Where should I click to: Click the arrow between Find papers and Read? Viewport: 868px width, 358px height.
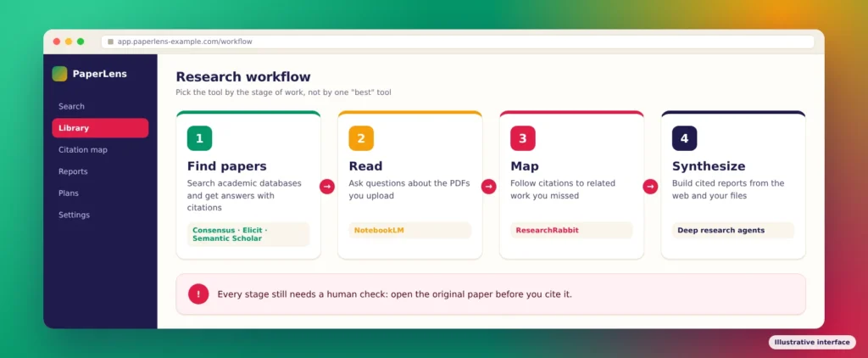[327, 187]
